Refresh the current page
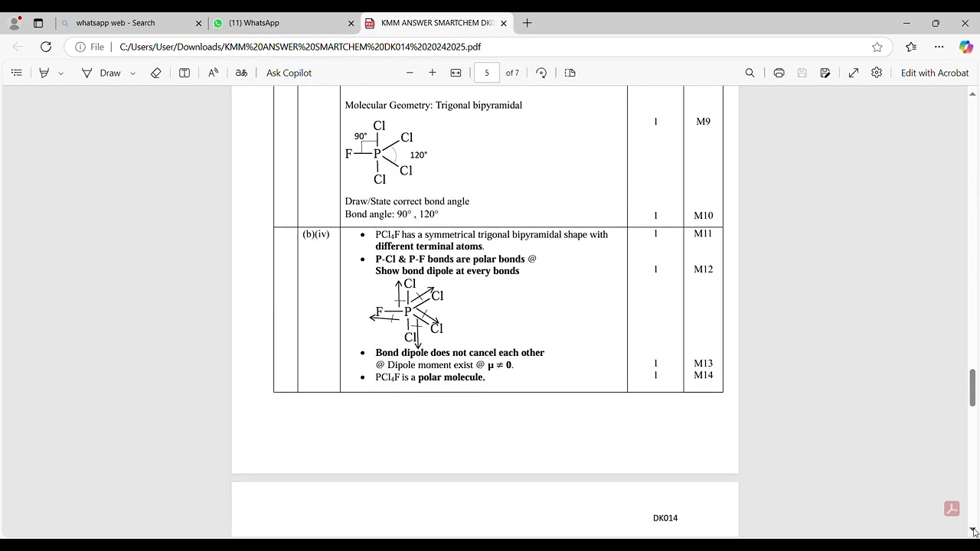 [46, 47]
